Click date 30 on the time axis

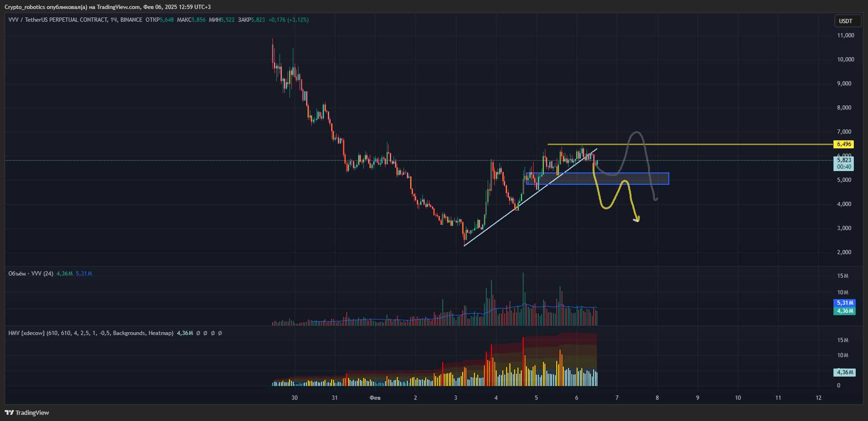[295, 398]
